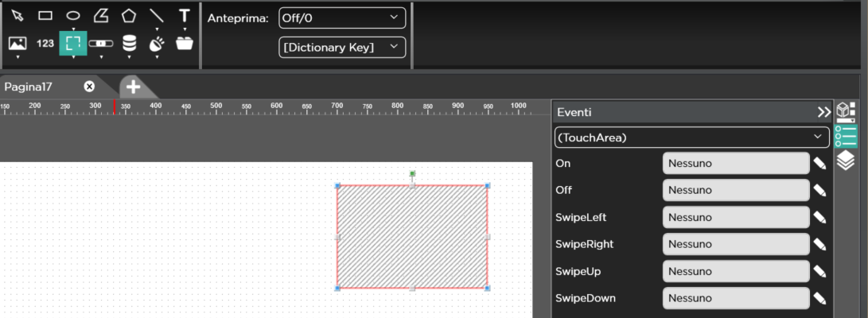Pick the Ellipse shape tool
Viewport: 868px width, 318px height.
72,15
